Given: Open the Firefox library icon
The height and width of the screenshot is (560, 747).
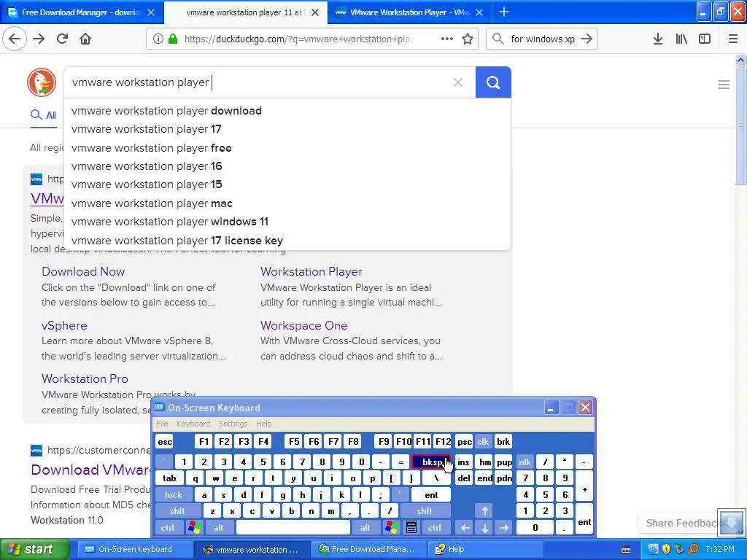Looking at the screenshot, I should pyautogui.click(x=681, y=39).
